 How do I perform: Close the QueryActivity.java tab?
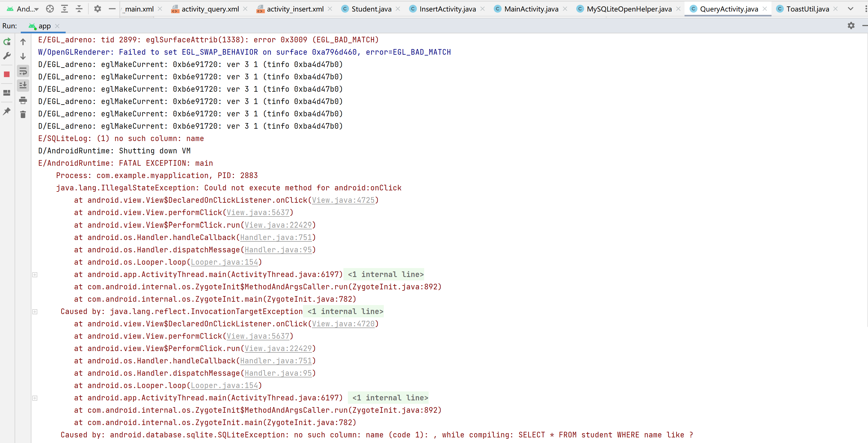(765, 9)
